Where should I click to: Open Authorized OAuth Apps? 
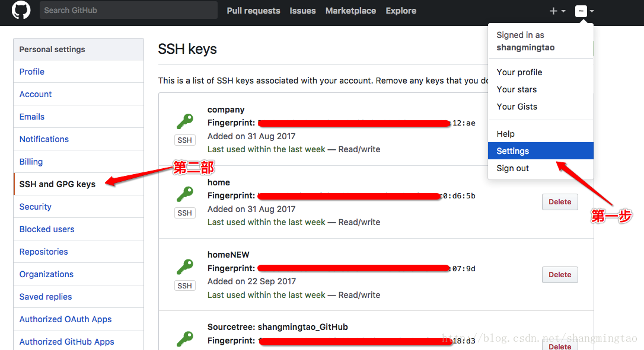coord(78,319)
